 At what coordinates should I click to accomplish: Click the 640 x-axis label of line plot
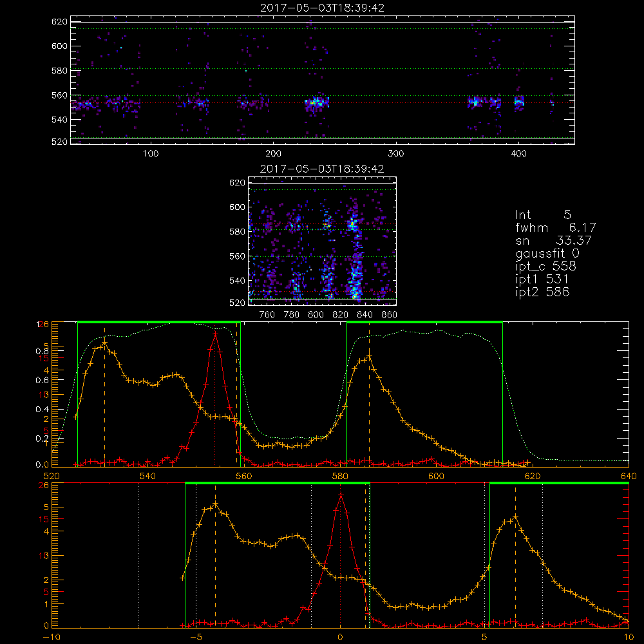click(x=629, y=476)
